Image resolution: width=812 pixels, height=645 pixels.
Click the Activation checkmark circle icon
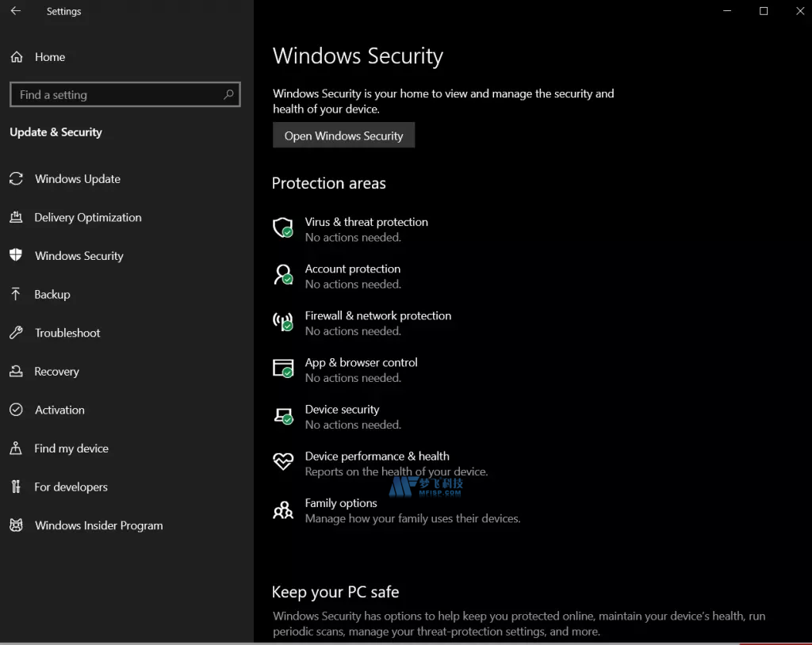(16, 410)
